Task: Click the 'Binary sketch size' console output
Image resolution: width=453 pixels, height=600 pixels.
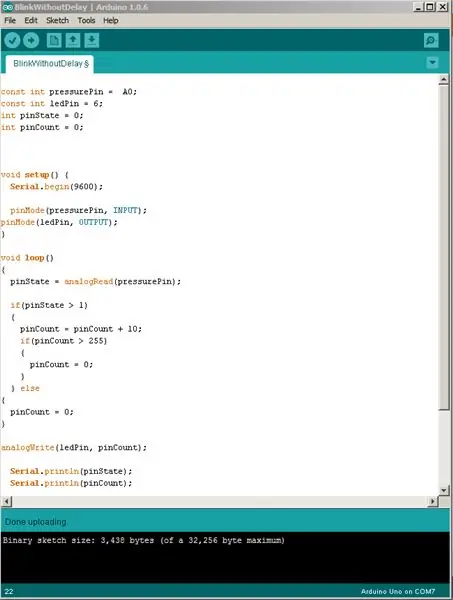Action: [143, 541]
